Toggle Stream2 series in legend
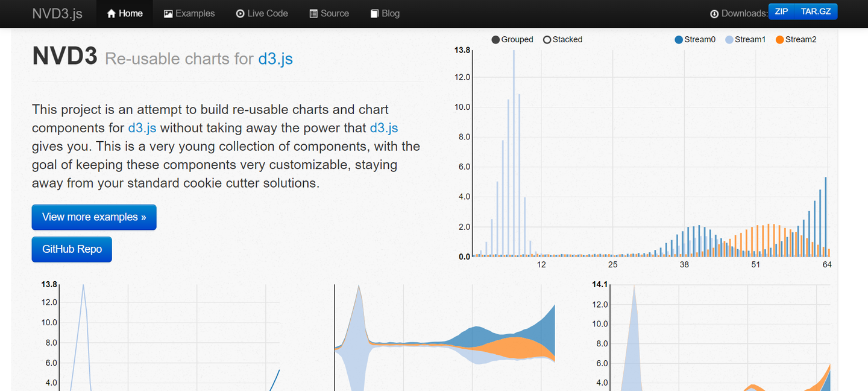868x391 pixels. click(796, 40)
